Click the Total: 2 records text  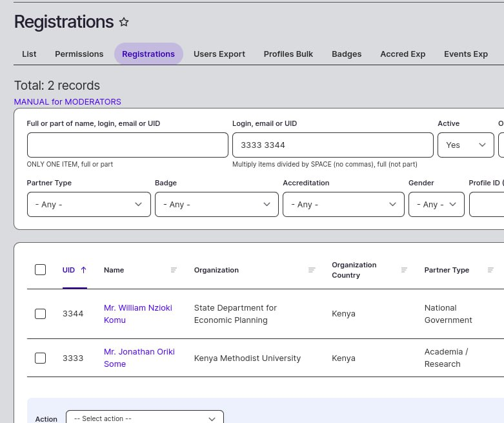pyautogui.click(x=57, y=85)
